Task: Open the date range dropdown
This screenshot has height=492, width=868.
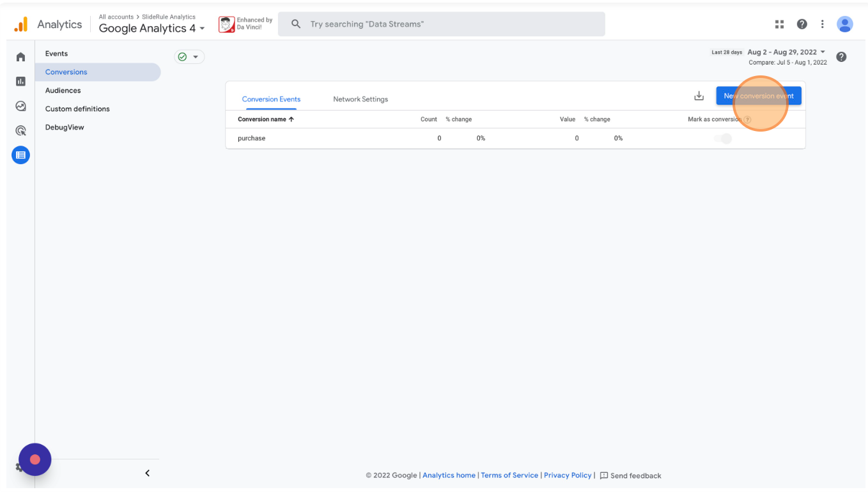Action: click(x=786, y=52)
